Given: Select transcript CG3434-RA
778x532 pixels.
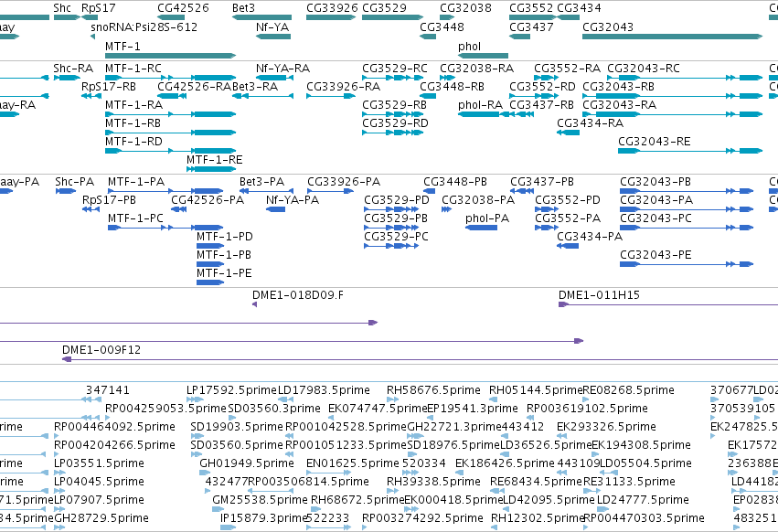Looking at the screenshot, I should coord(568,133).
